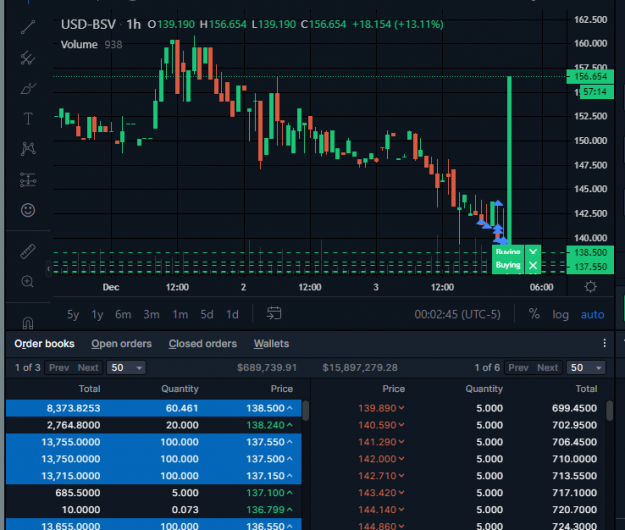Toggle the magnet snap mode
Image resolution: width=625 pixels, height=530 pixels.
[28, 322]
